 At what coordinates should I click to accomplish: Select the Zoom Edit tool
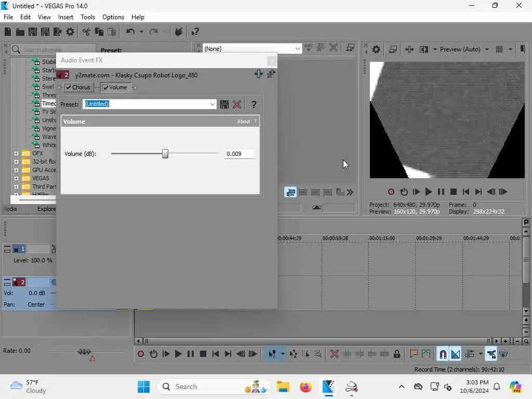[318, 354]
